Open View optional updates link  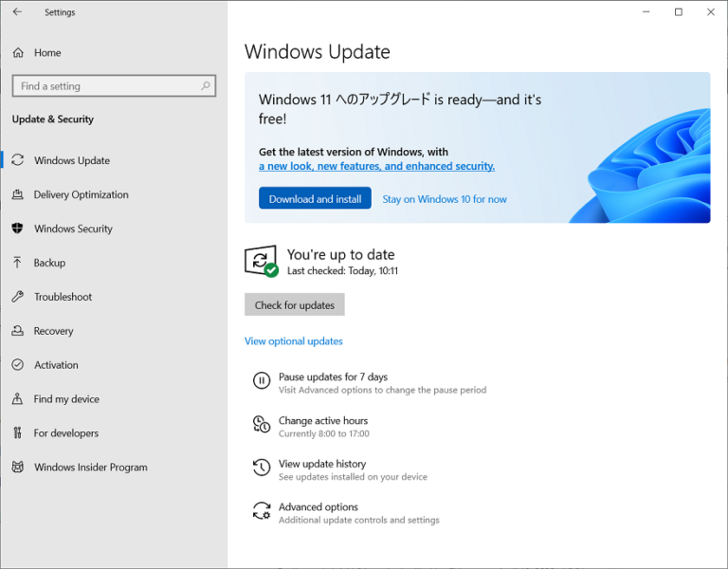click(294, 341)
